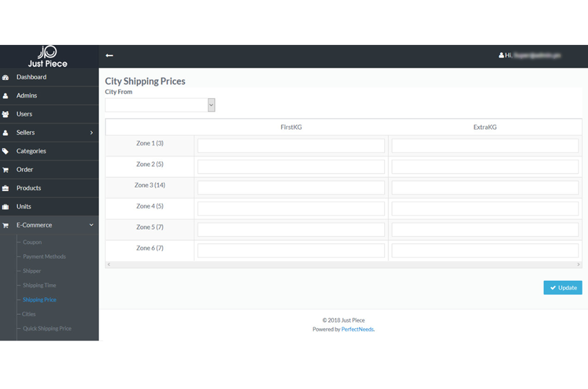Focus the Zone 1 FirstKG input field
The image size is (588, 389).
(x=291, y=146)
